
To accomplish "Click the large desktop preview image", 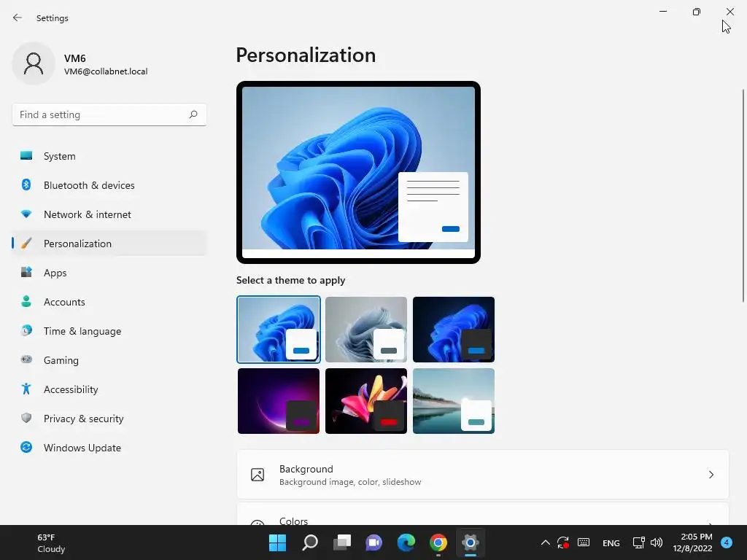I will pyautogui.click(x=358, y=172).
